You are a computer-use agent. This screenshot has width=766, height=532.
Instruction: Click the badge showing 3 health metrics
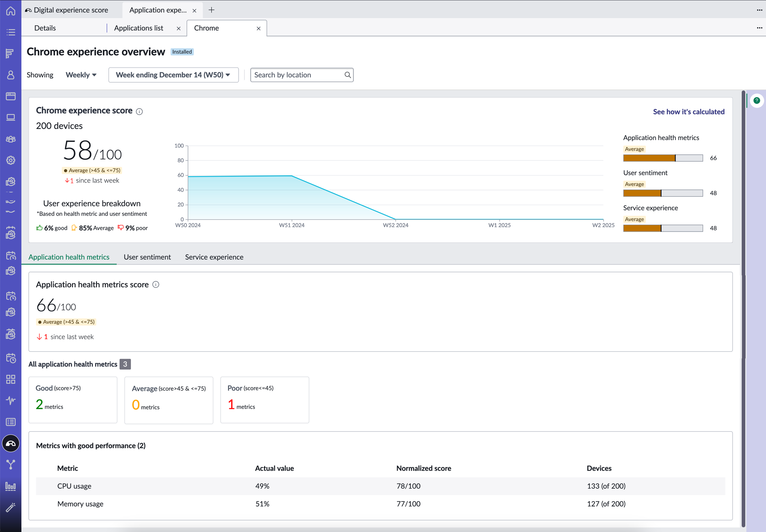[125, 364]
